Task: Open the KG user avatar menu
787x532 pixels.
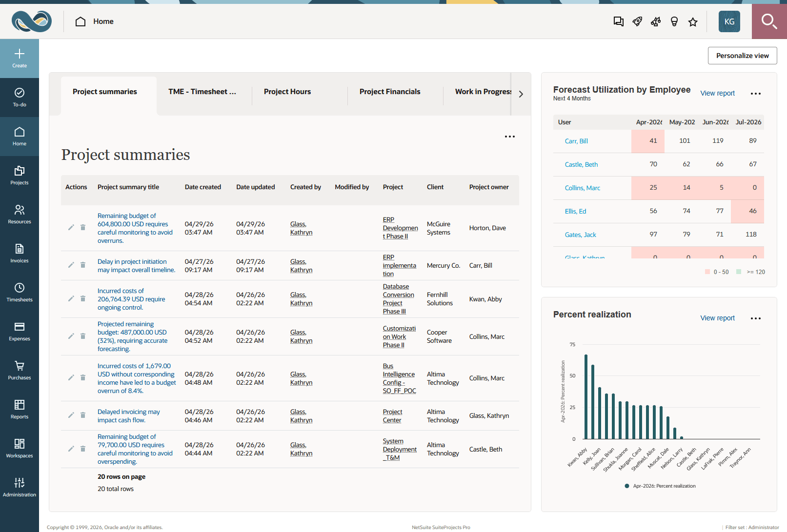Action: coord(729,21)
